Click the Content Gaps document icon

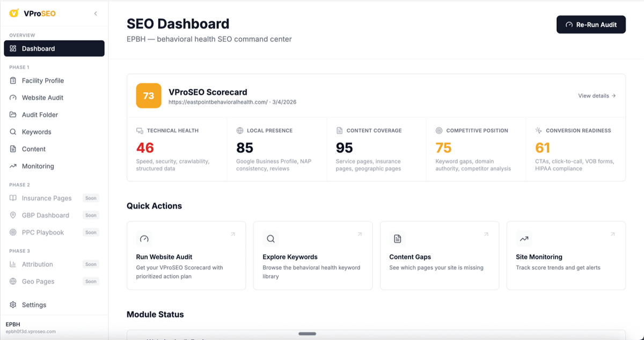click(x=397, y=239)
